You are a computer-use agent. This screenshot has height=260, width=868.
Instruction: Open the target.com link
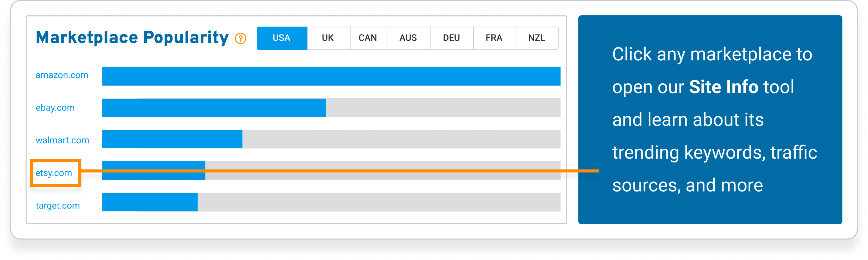click(58, 206)
